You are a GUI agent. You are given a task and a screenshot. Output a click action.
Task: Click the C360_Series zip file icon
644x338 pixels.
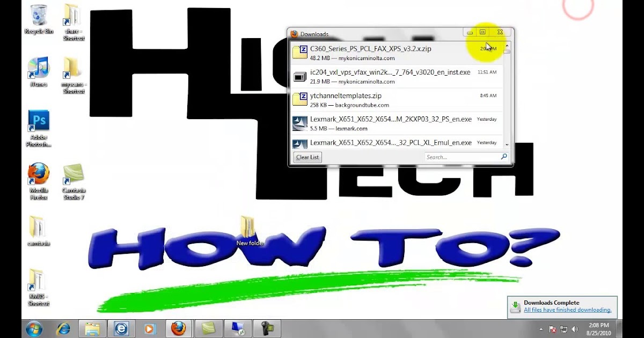(x=299, y=53)
